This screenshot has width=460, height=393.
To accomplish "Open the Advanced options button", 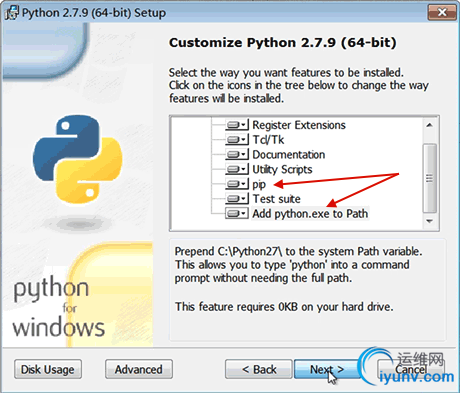I will tap(139, 369).
